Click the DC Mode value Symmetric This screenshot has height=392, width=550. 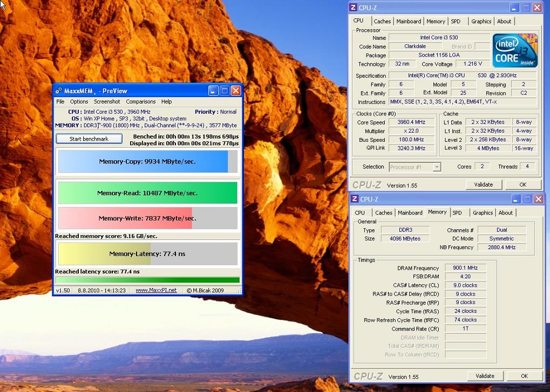[x=501, y=238]
